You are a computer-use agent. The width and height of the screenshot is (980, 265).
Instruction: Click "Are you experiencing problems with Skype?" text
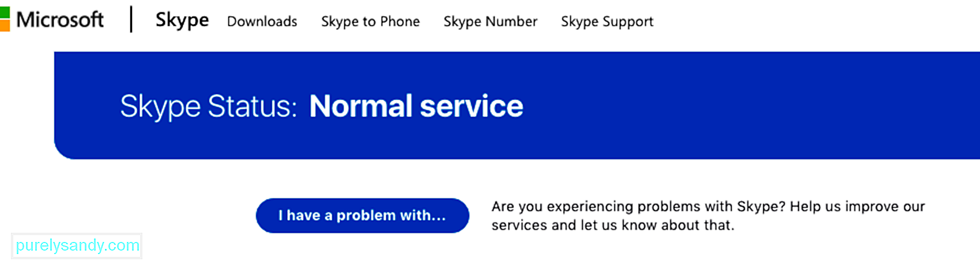639,207
